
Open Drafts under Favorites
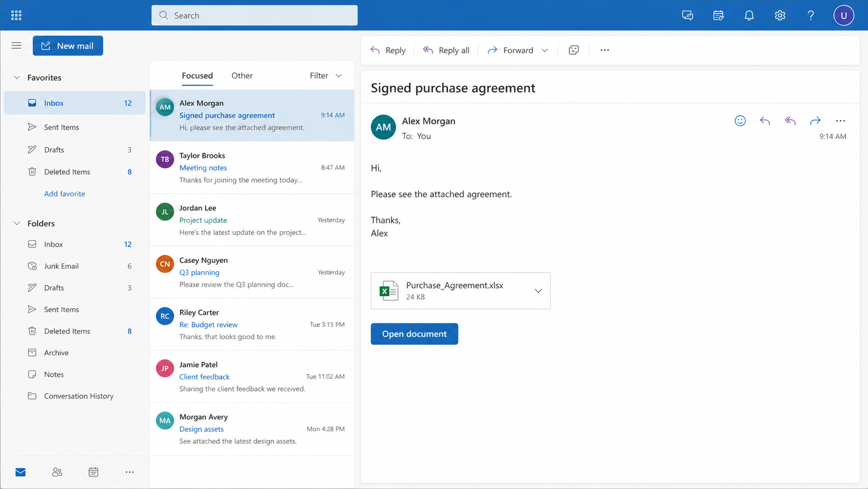pyautogui.click(x=75, y=150)
